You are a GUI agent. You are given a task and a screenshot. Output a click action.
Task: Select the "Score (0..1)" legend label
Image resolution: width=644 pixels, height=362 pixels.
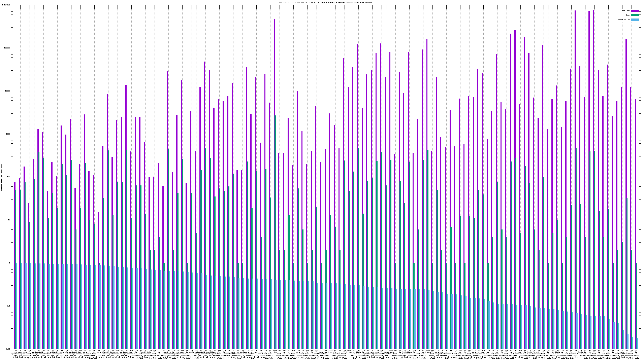(624, 20)
